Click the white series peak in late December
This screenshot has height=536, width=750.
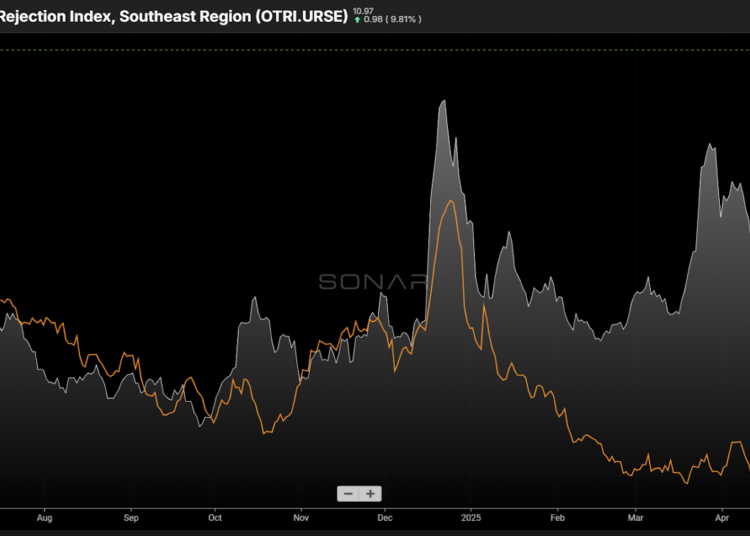point(441,101)
